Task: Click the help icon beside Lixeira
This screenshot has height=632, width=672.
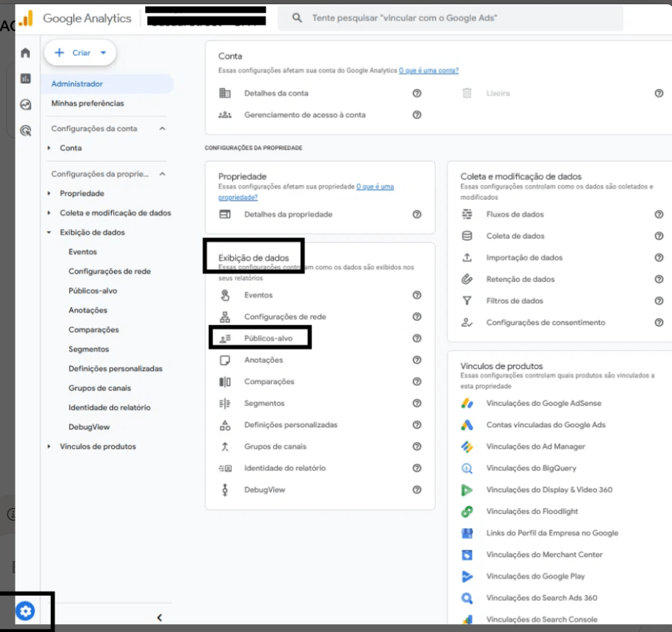Action: point(659,93)
